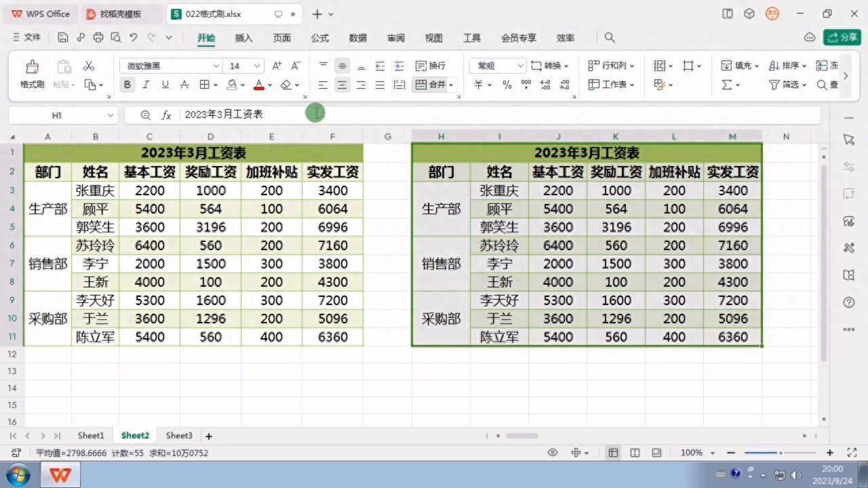The height and width of the screenshot is (488, 868).
Task: Click the fill color bucket swatch
Action: [x=232, y=85]
